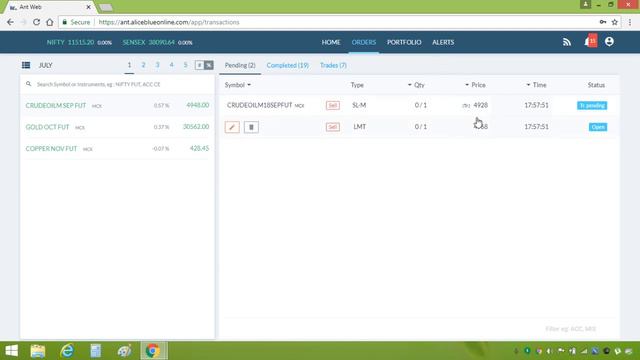Sort orders by Symbol column dropdown
The width and height of the screenshot is (640, 360).
(238, 85)
